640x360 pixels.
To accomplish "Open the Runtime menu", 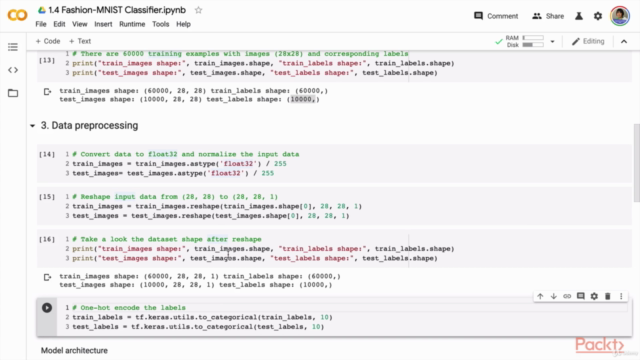I will (132, 24).
